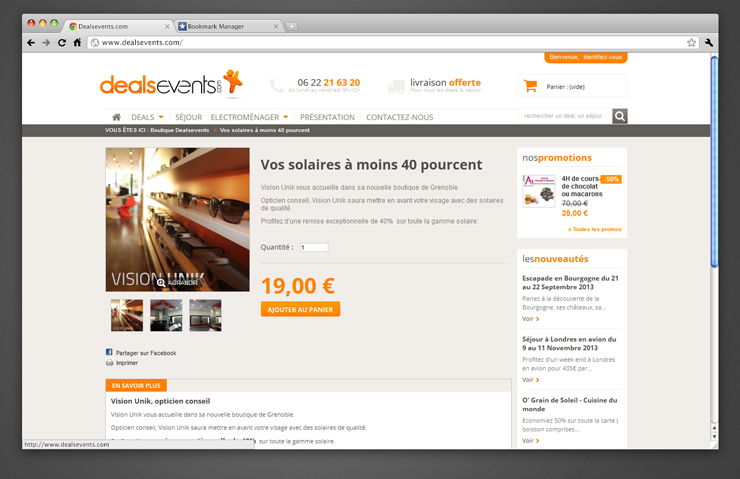Click the phone handset icon
740x479 pixels.
point(277,85)
